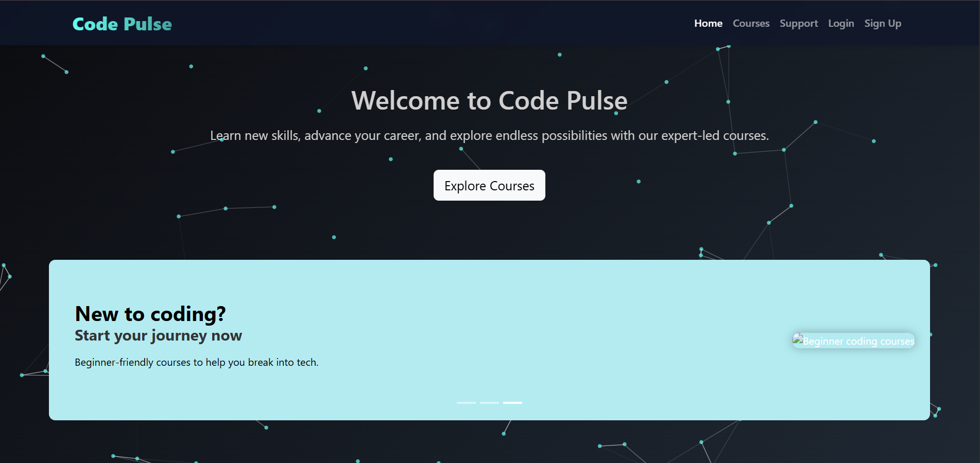980x463 pixels.
Task: Click the hero tagline about expert-led courses
Action: (x=489, y=135)
